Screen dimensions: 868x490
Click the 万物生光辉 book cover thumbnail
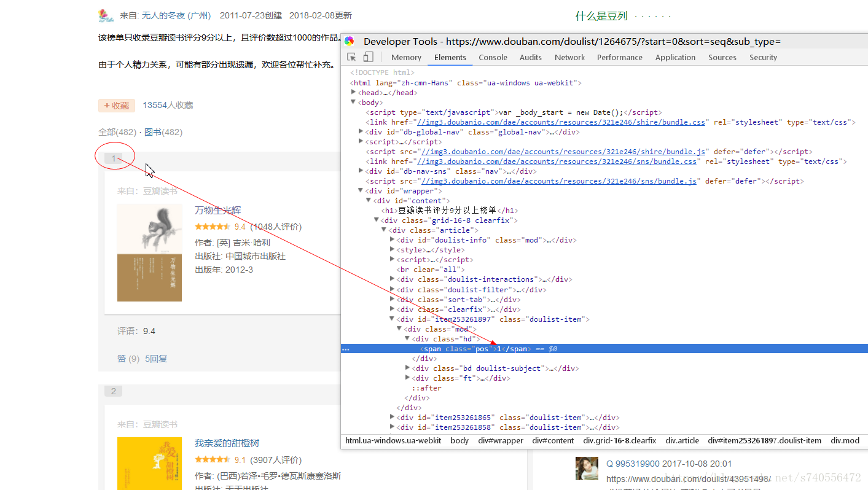[149, 252]
